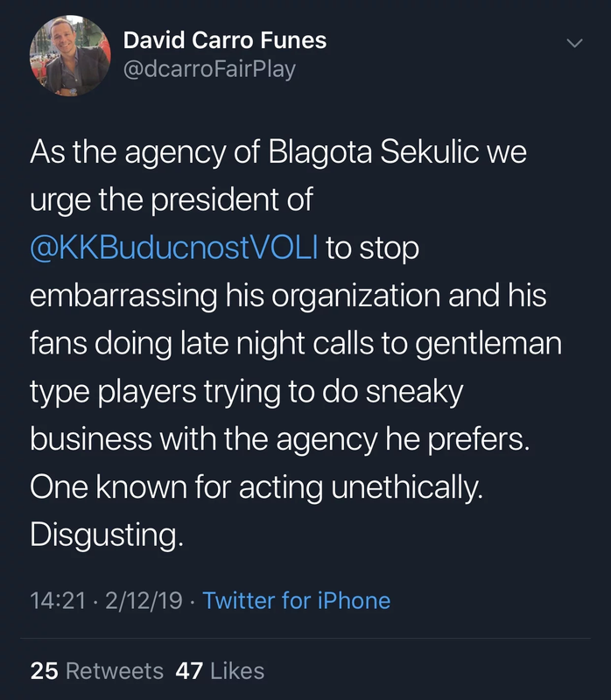Select the 14:21 timestamp
The width and height of the screenshot is (611, 700).
click(x=56, y=600)
